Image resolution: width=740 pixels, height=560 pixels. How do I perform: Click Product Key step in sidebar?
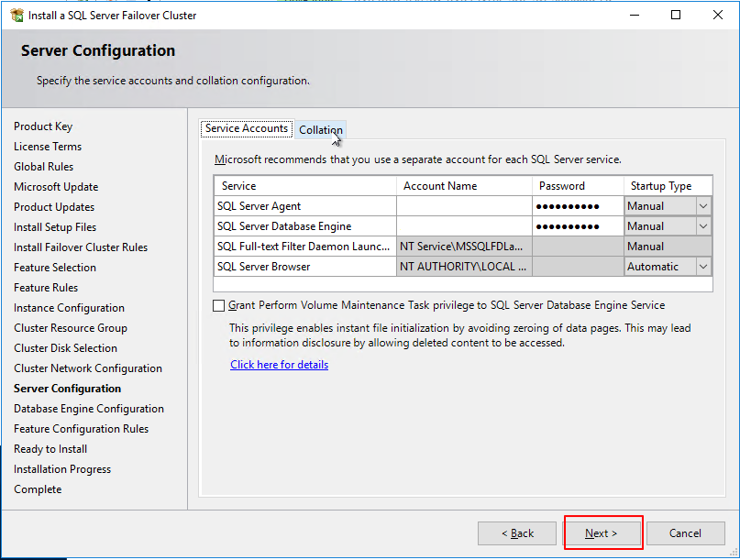click(43, 126)
